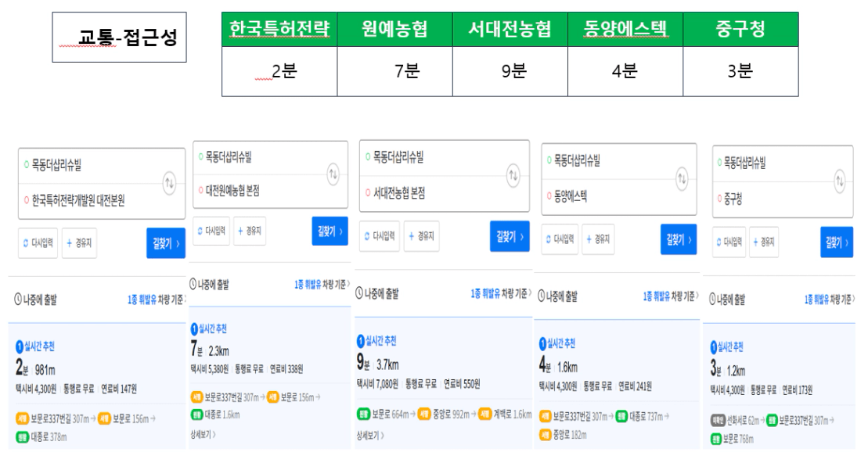Expand 1종 휘발유 차량 기준 above 7분 2.3km
This screenshot has height=456, width=868.
[321, 284]
